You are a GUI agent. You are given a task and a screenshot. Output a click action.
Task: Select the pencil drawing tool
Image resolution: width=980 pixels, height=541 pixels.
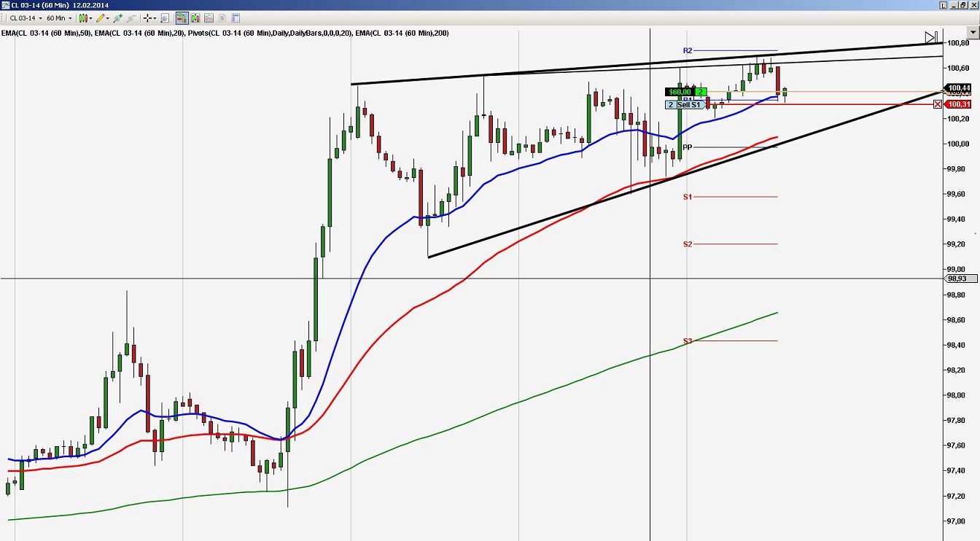click(x=99, y=17)
